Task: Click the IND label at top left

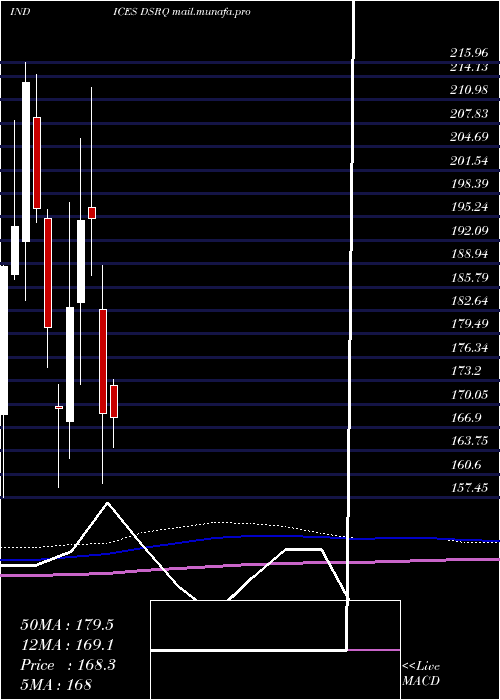Action: pyautogui.click(x=20, y=12)
